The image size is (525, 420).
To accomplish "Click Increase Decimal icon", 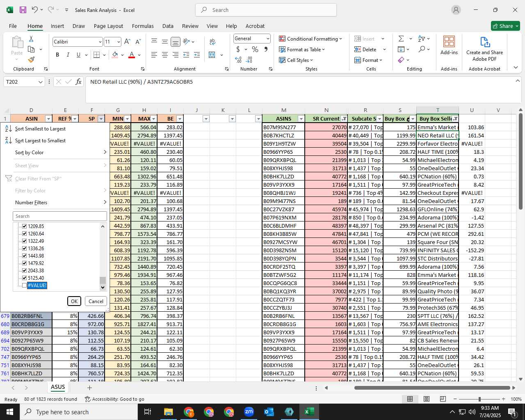I will point(238,59).
